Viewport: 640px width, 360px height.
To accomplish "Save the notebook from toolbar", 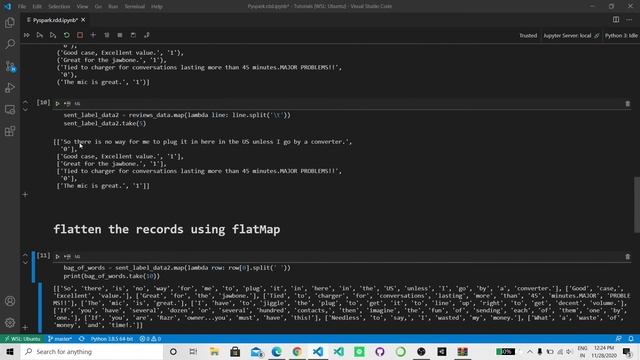I will [x=133, y=36].
